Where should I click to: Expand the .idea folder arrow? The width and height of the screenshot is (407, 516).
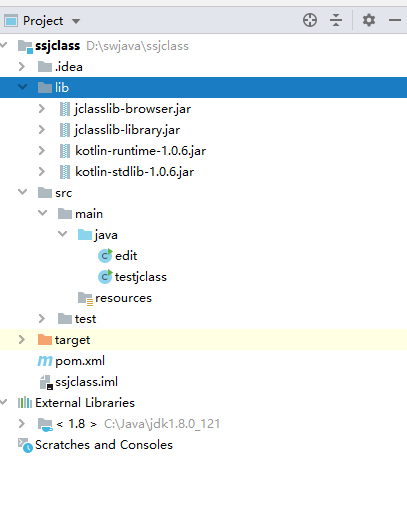(22, 66)
